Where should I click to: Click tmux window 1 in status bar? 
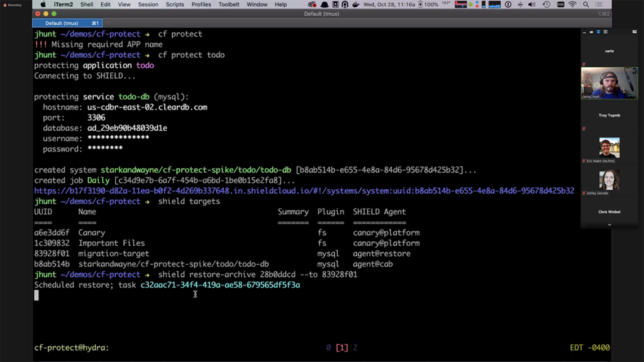point(341,348)
